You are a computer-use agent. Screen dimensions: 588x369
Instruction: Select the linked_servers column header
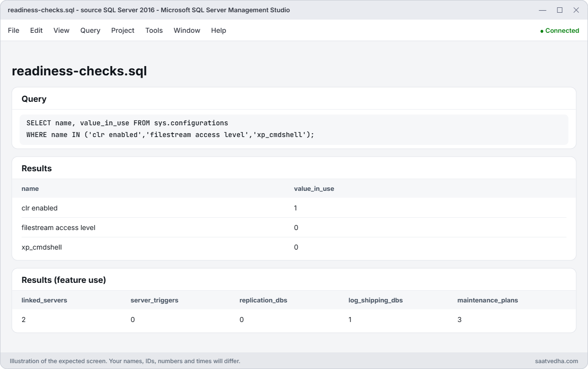[44, 300]
